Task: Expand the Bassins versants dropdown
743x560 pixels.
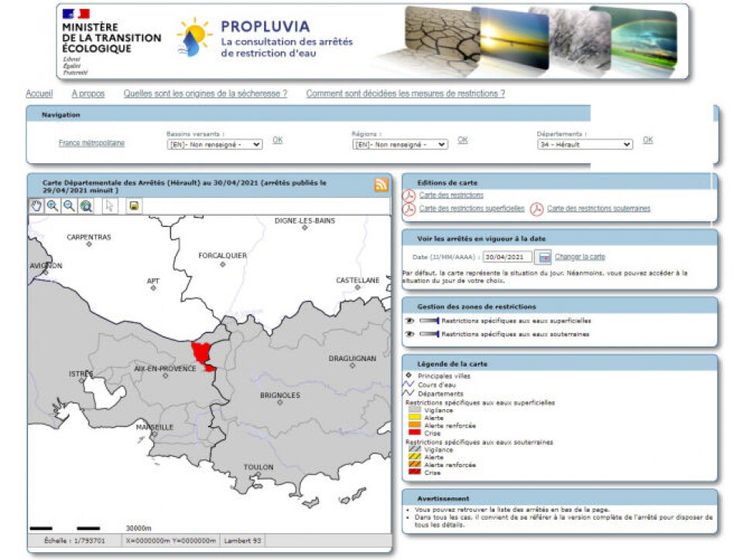Action: 214,144
